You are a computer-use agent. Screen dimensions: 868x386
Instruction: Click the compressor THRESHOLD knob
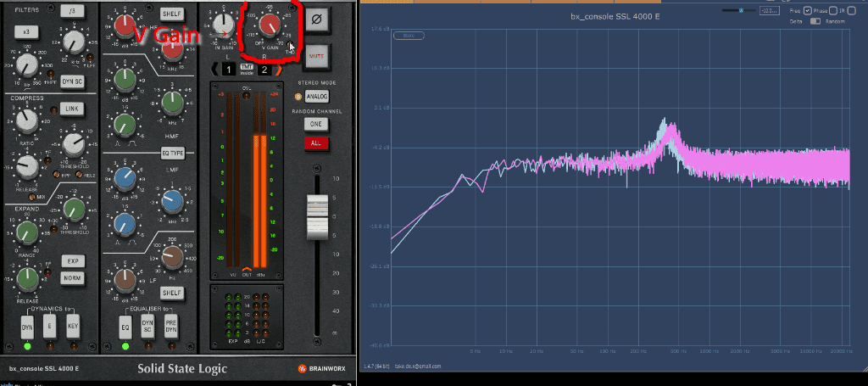(73, 144)
